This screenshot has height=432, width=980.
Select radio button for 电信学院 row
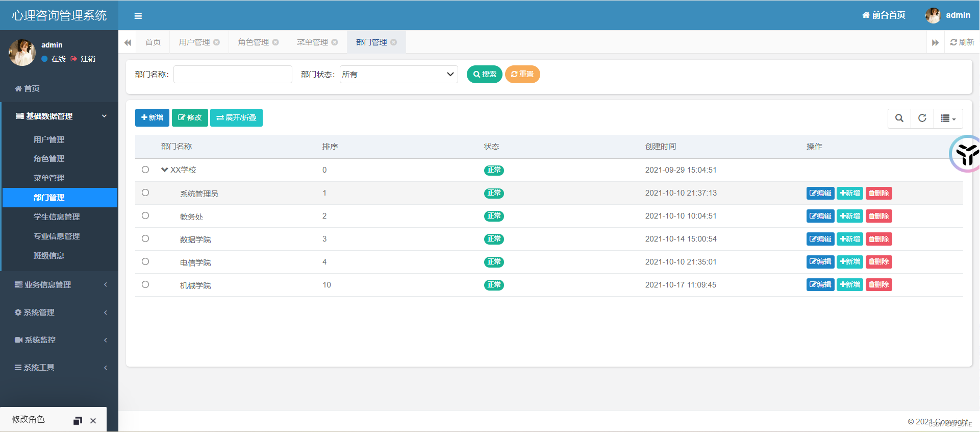click(145, 261)
